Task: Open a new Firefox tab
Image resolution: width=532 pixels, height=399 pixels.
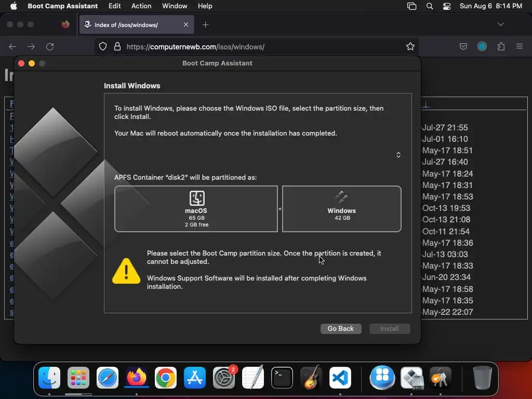Action: tap(206, 25)
